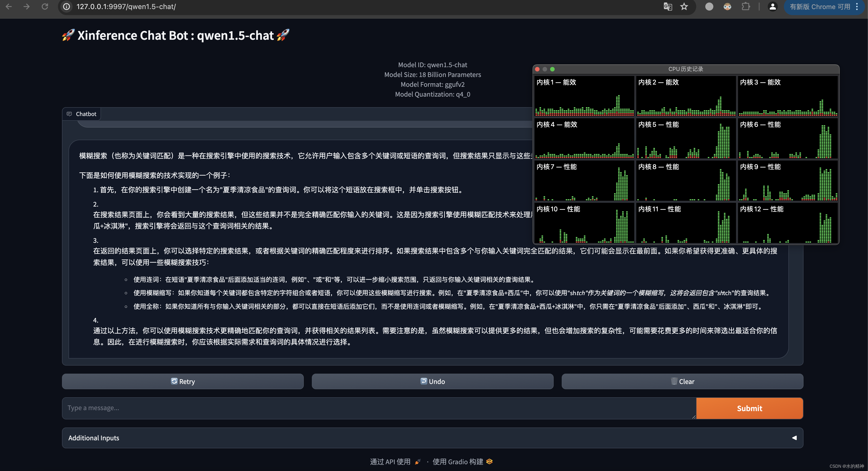Screen dimensions: 868x471
Task: Bookmark this page via the star icon
Action: click(684, 7)
